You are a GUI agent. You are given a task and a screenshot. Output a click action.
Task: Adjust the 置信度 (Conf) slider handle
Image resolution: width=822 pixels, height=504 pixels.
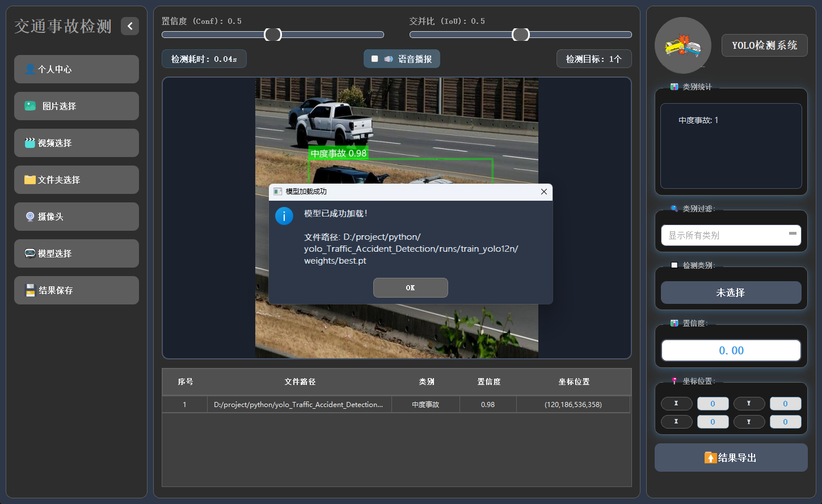coord(273,35)
